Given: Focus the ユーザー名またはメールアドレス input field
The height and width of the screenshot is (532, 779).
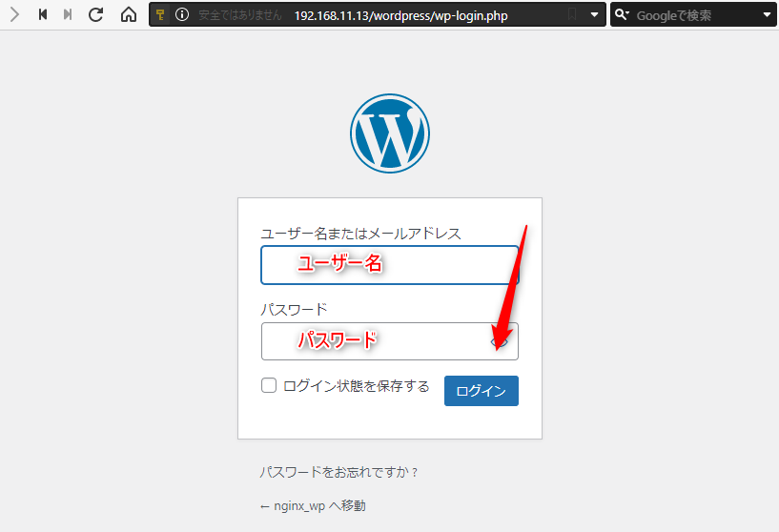Looking at the screenshot, I should point(389,265).
